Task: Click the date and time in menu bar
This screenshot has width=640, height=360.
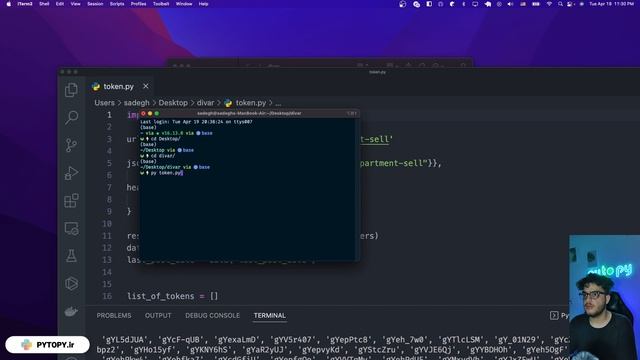Action: coord(611,4)
